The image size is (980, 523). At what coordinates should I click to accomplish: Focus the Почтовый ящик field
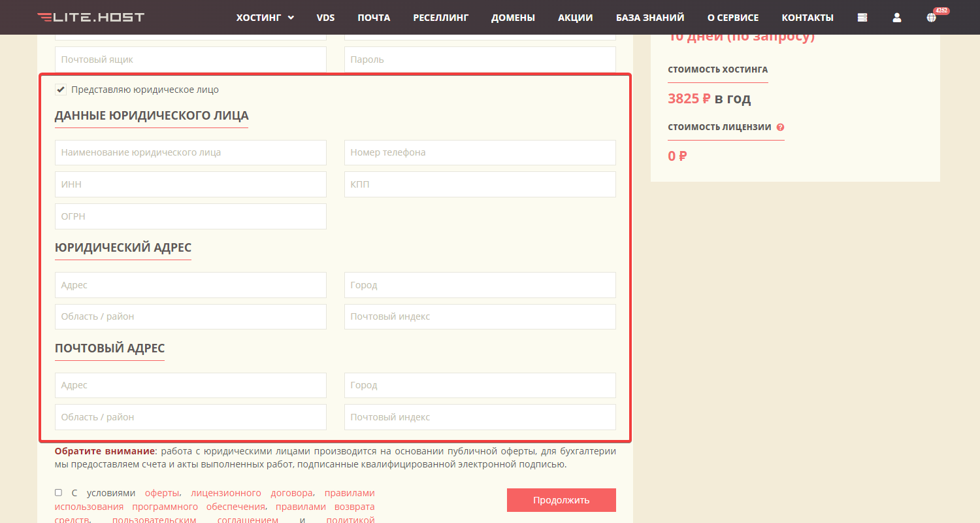click(191, 59)
